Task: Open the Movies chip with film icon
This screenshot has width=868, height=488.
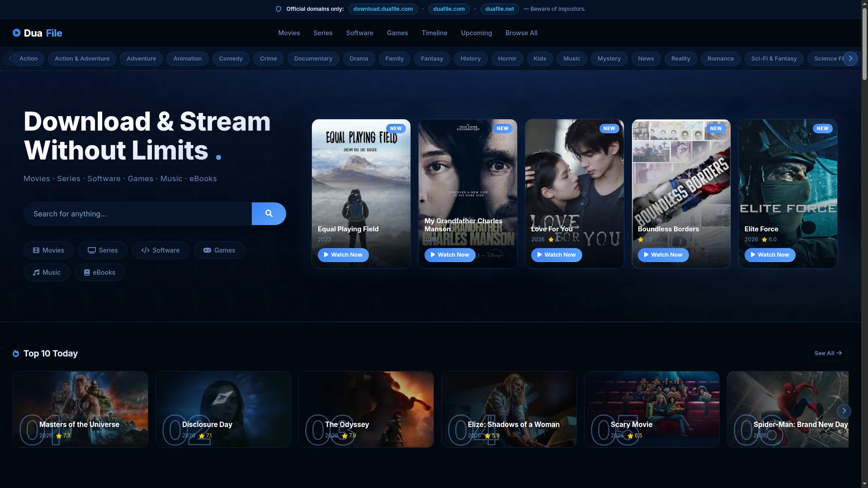Action: [48, 250]
